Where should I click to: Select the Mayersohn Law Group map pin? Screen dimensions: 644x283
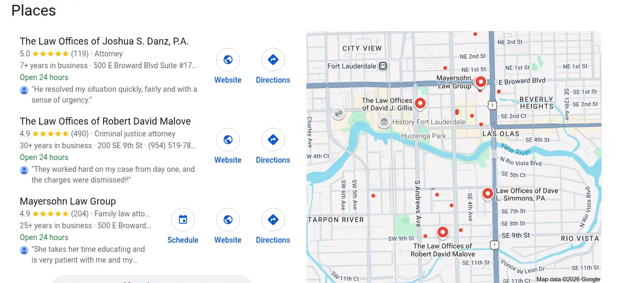point(481,82)
